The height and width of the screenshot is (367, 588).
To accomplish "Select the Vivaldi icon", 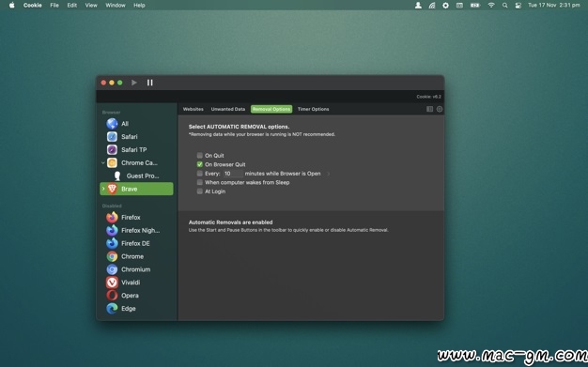I will (112, 283).
